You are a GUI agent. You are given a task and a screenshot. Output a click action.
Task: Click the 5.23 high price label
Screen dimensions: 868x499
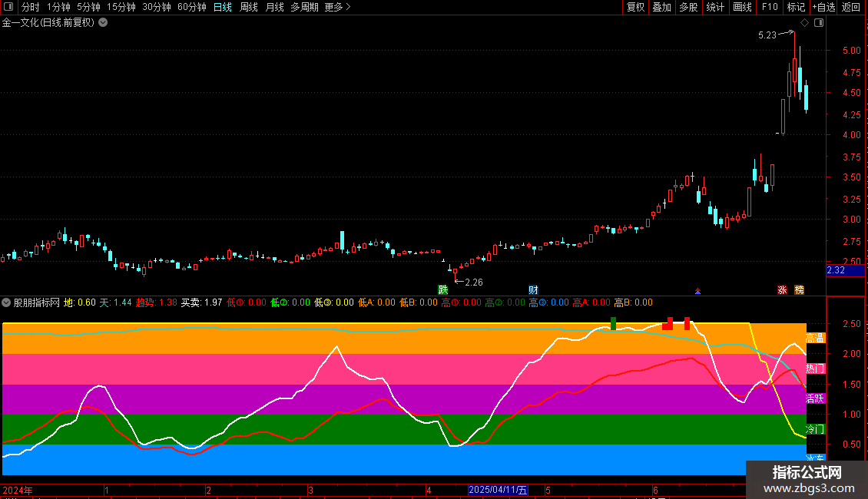[x=767, y=35]
